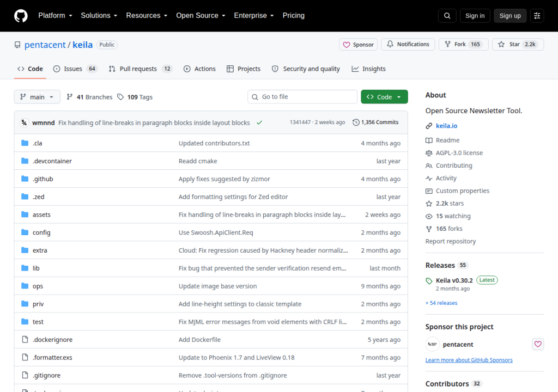Switch to the Actions tab
The width and height of the screenshot is (558, 392).
tap(199, 69)
